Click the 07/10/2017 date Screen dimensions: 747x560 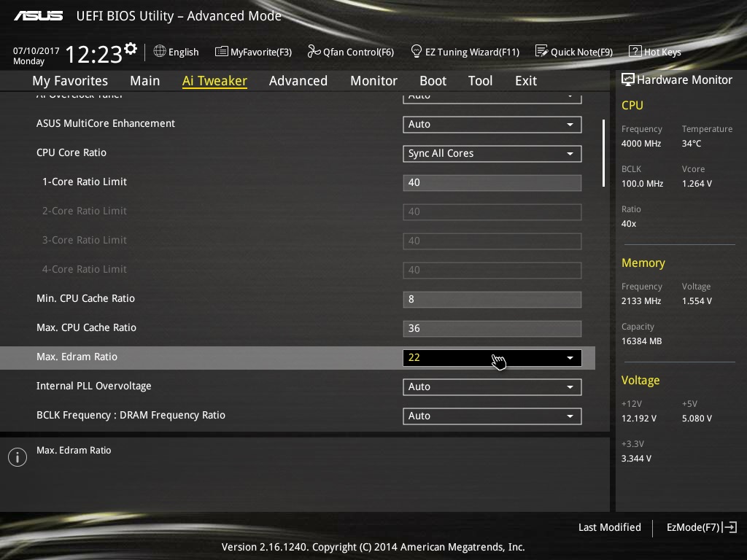[36, 51]
